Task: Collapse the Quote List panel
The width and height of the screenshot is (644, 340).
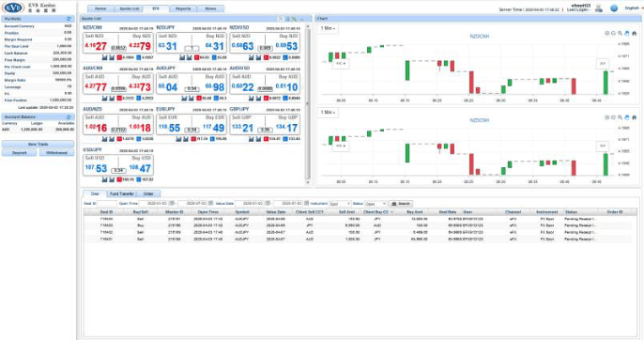Action: 302,19
